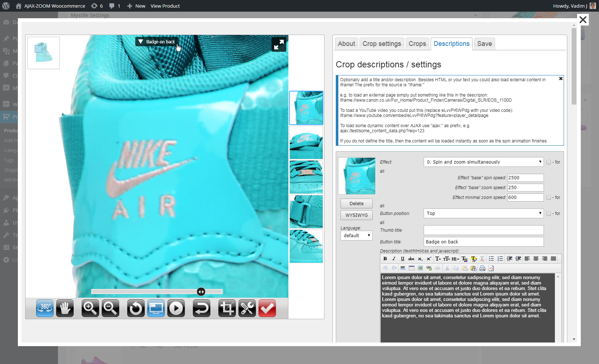Select the hand pan tool
The width and height of the screenshot is (599, 364).
tap(65, 308)
